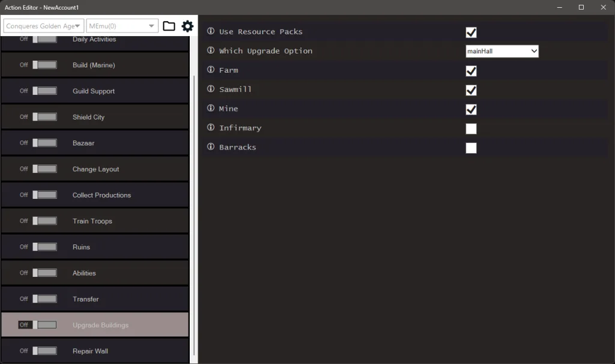Image resolution: width=615 pixels, height=364 pixels.
Task: Open Conqueres Golden Age game dropdown
Action: pos(43,26)
